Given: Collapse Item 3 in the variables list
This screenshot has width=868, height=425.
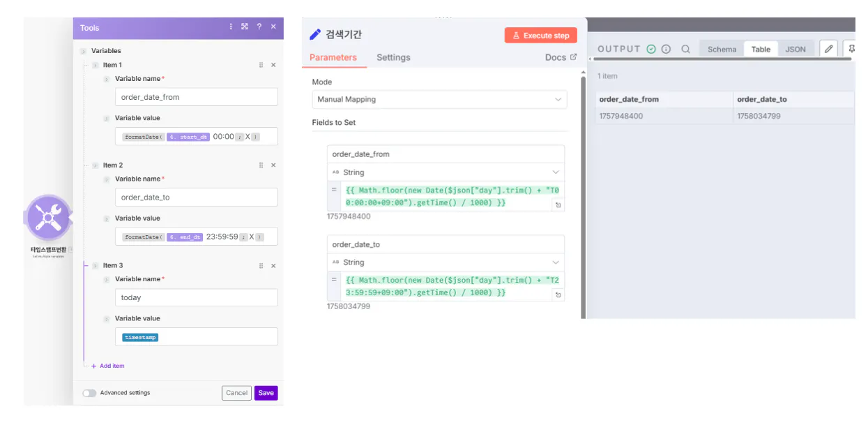Looking at the screenshot, I should tap(95, 265).
